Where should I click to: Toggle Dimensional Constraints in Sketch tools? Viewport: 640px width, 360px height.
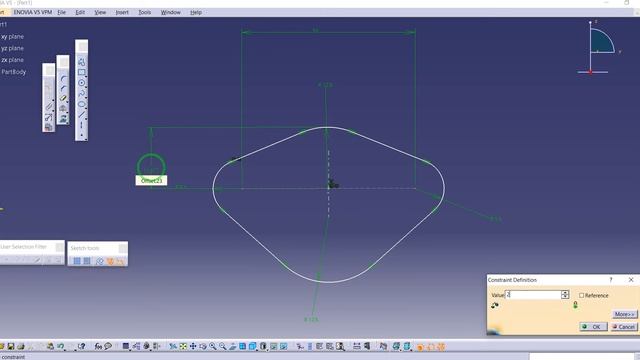tap(120, 261)
